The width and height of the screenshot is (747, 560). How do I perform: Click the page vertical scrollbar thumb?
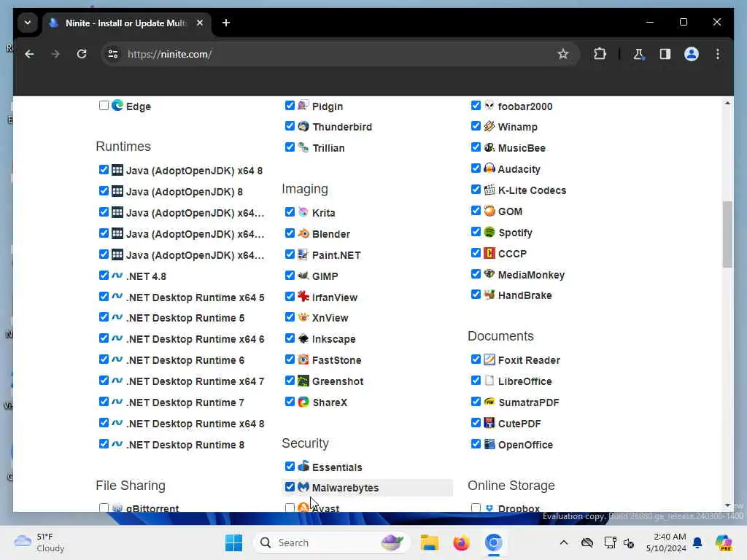tap(727, 234)
